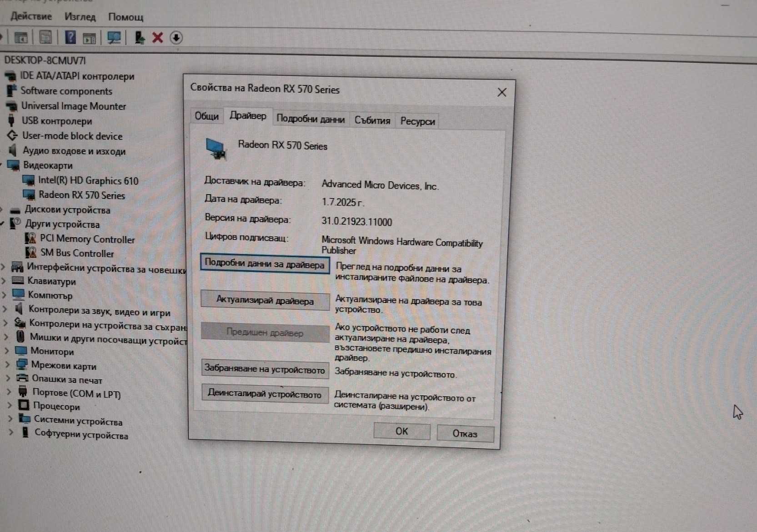Viewport: 757px width, 532px height.
Task: Select USB контролери category
Action: click(x=57, y=121)
